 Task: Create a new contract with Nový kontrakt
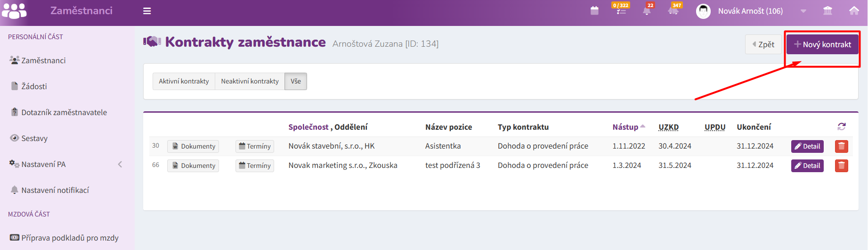(x=822, y=44)
